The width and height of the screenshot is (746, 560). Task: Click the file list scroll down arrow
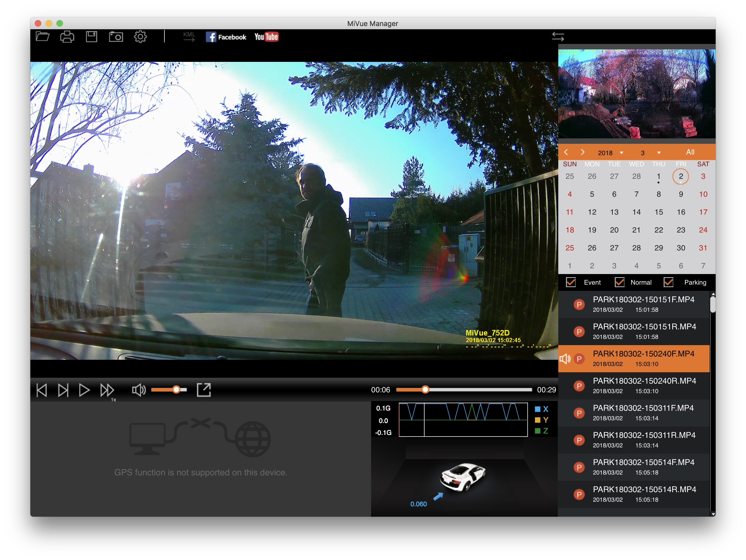[712, 514]
